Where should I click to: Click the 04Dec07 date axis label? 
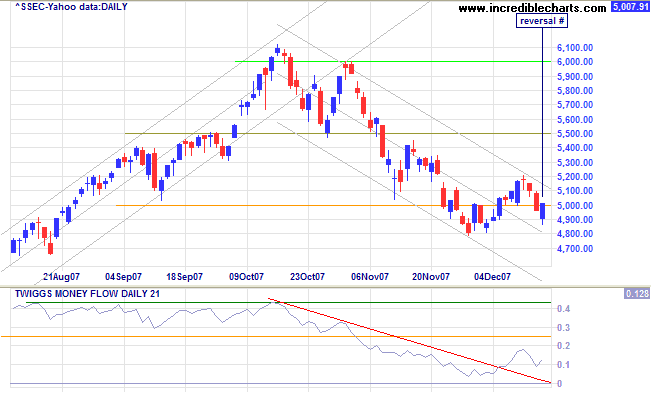pos(492,277)
